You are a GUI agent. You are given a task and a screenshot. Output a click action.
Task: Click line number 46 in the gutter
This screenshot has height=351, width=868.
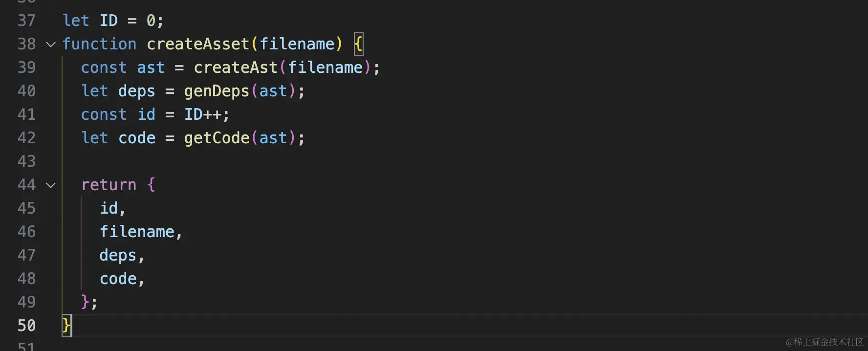[27, 232]
